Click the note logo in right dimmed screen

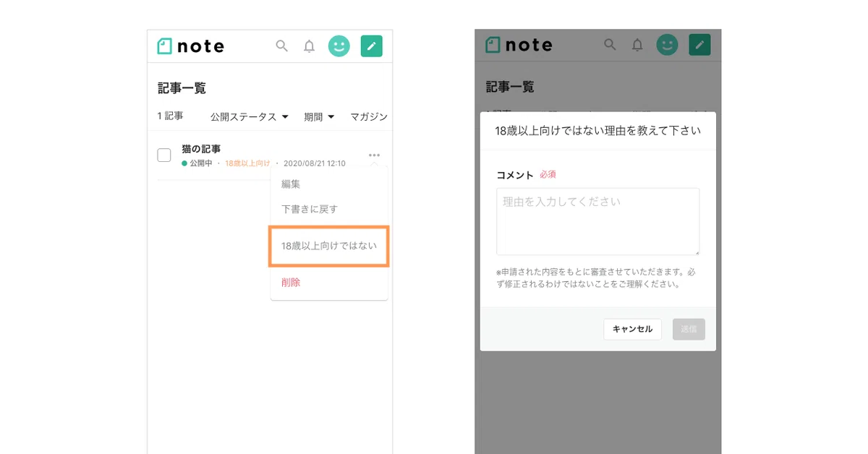coord(519,45)
